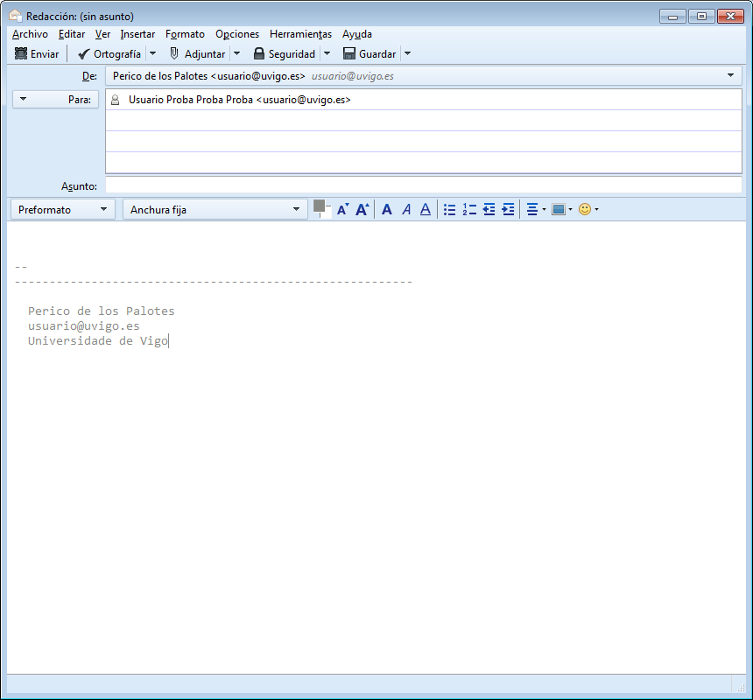Increase the font size
The width and height of the screenshot is (753, 700).
pyautogui.click(x=362, y=210)
